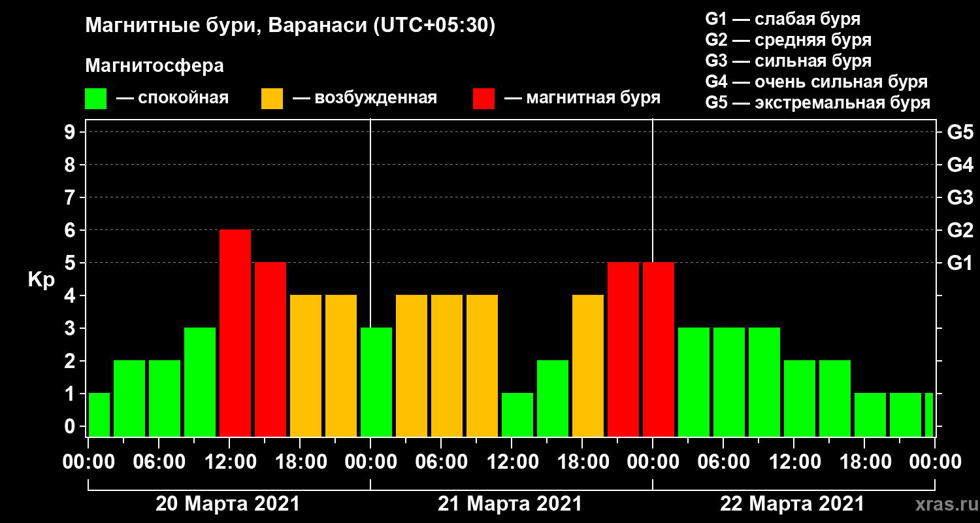
Task: Click the '21 Марта 2021' date label
Action: point(510,504)
